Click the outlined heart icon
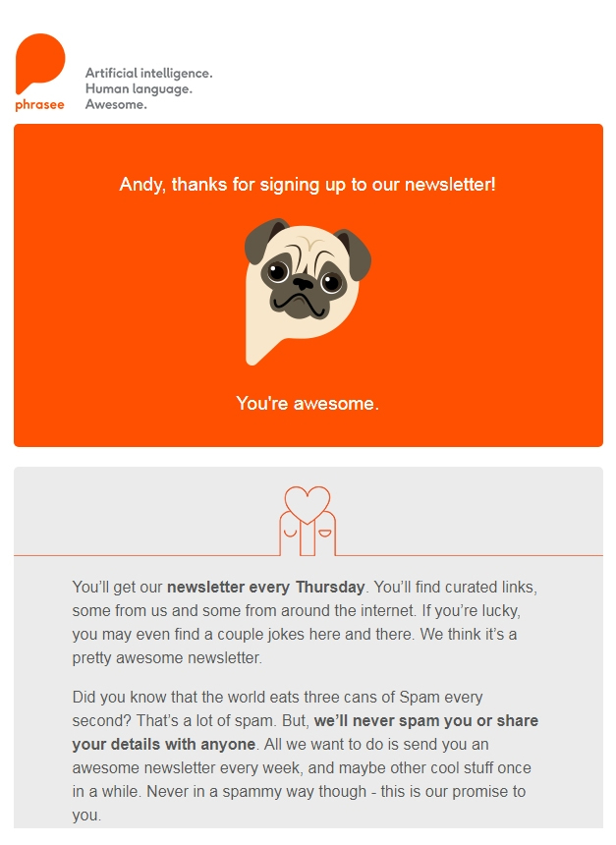 tap(308, 504)
